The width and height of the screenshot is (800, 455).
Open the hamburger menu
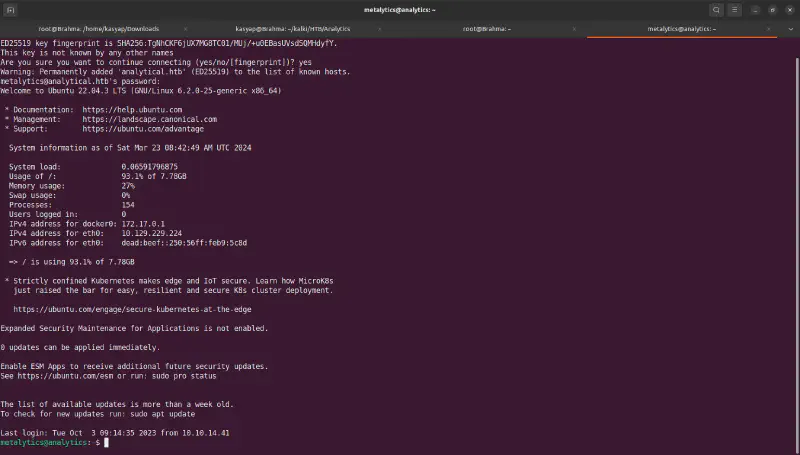tap(735, 9)
